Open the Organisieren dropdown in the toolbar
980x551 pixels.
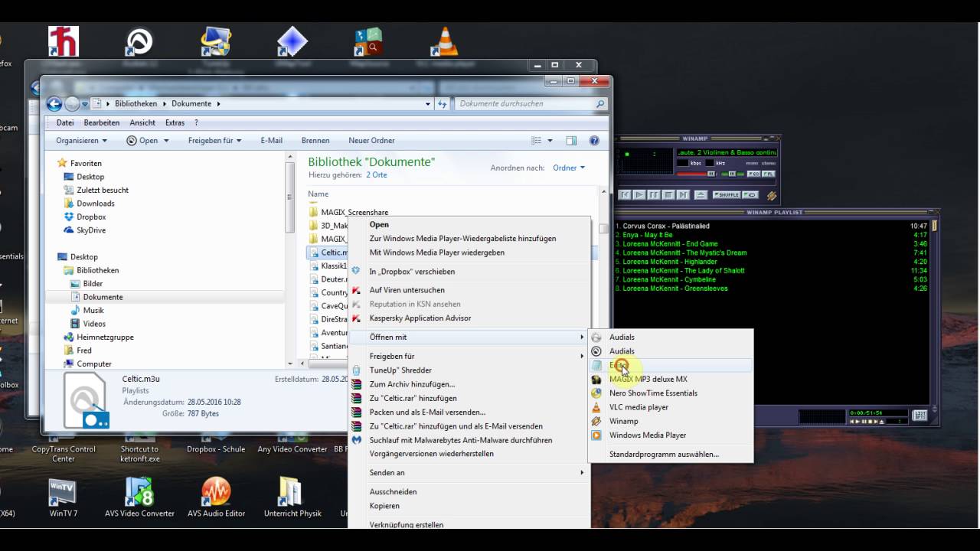point(81,141)
